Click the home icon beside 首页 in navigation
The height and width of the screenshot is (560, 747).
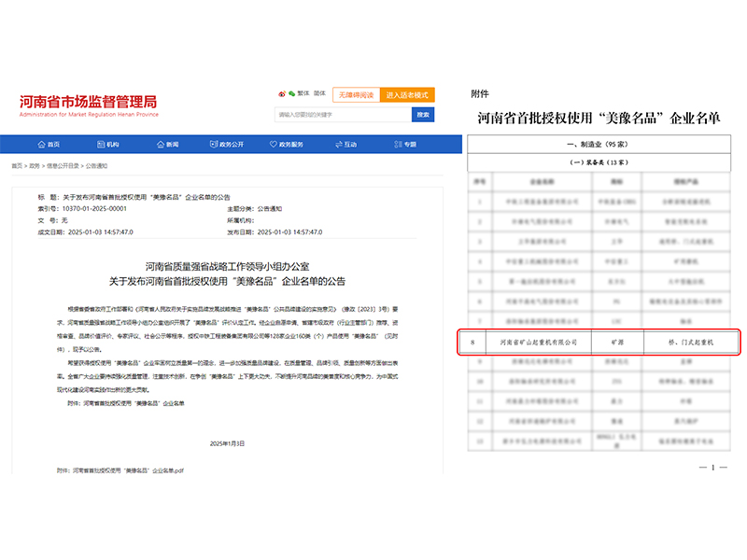click(x=40, y=144)
